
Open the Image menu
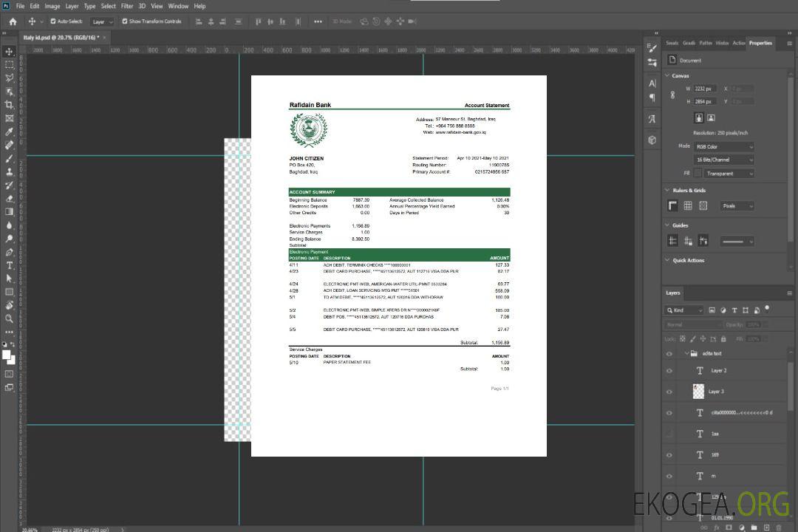(x=52, y=6)
